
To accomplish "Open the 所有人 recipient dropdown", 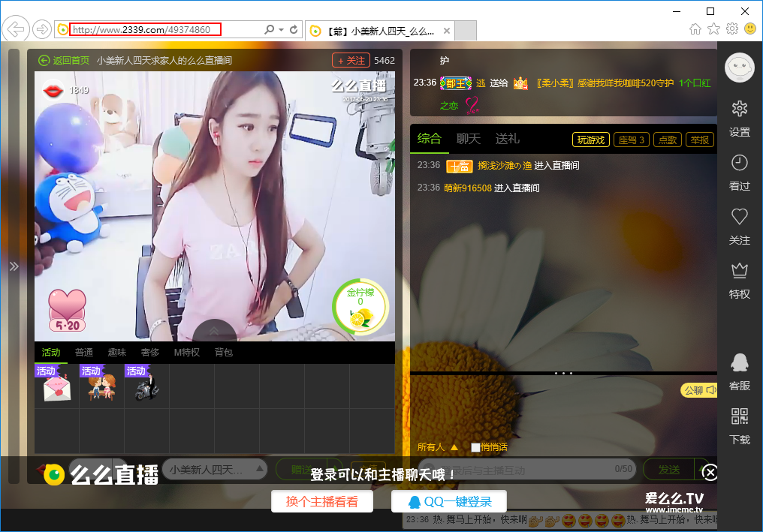I will pos(437,447).
